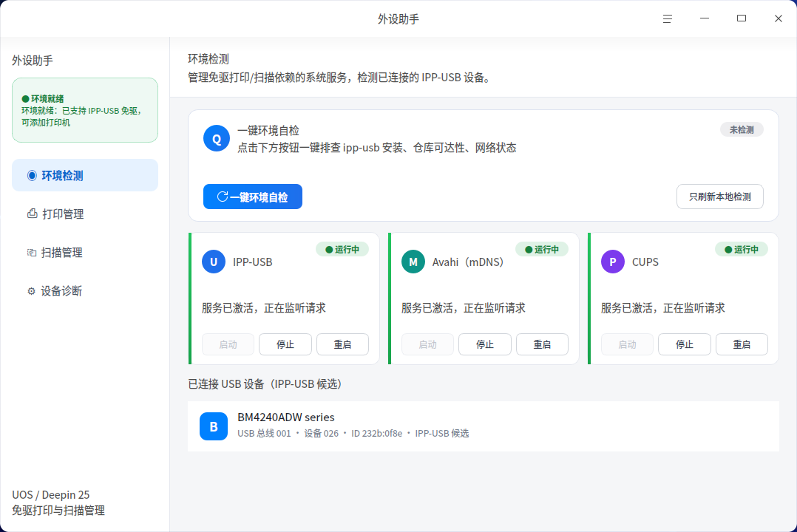Click the CUPS service name label
The width and height of the screenshot is (797, 532).
pos(645,262)
